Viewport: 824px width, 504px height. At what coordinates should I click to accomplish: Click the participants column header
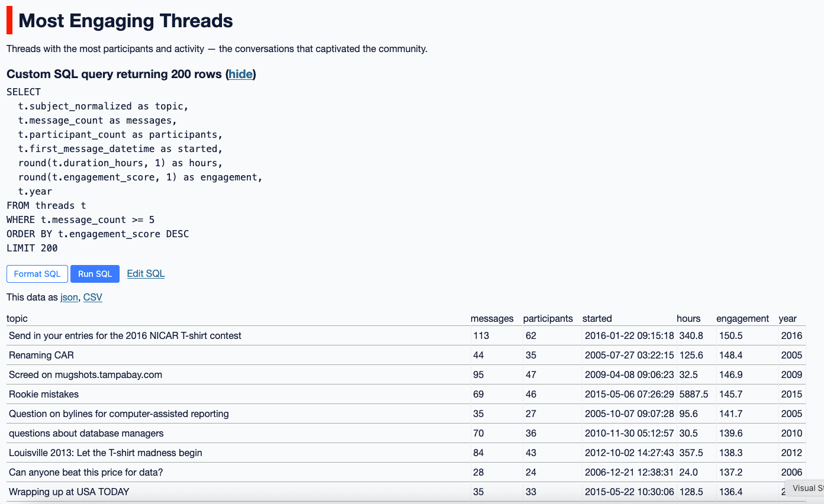[x=548, y=318]
